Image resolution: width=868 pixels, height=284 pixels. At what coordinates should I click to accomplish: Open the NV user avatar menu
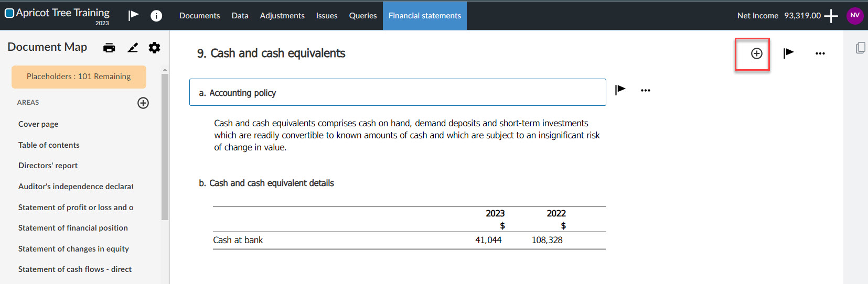(855, 15)
